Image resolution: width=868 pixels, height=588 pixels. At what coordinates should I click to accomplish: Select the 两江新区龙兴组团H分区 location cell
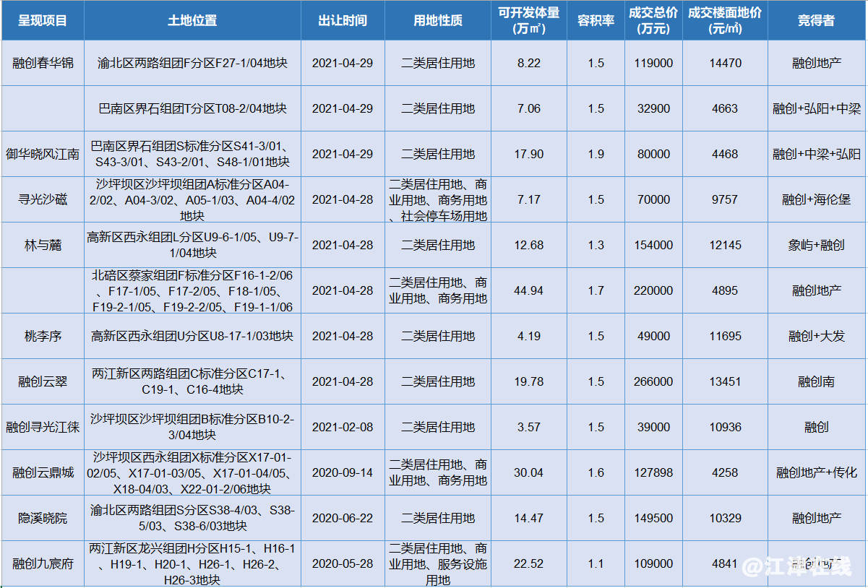click(x=192, y=563)
